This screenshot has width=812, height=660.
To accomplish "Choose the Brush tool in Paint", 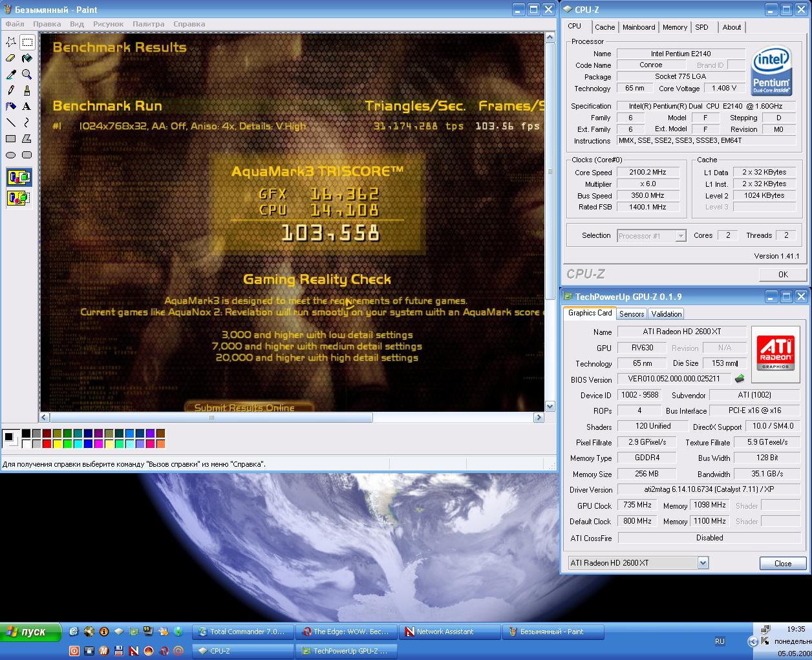I will pyautogui.click(x=27, y=90).
